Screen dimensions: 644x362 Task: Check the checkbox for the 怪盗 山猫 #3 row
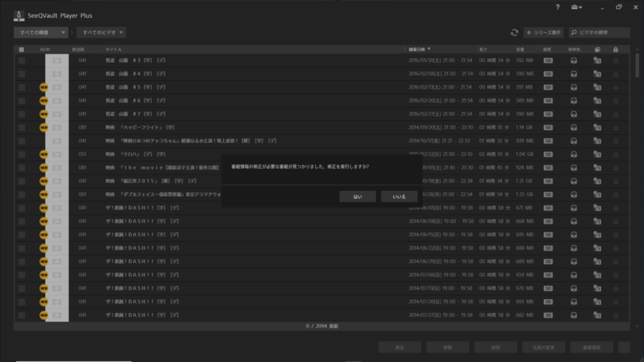coord(20,60)
